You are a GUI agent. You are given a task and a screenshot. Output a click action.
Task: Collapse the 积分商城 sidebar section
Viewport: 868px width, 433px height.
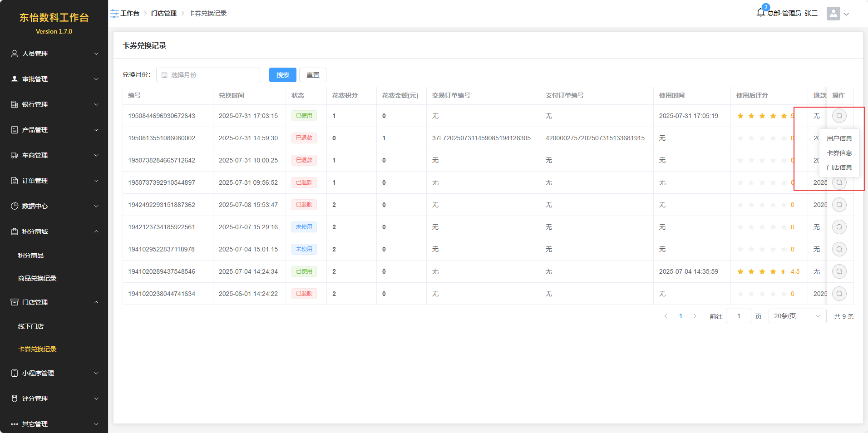pos(54,231)
